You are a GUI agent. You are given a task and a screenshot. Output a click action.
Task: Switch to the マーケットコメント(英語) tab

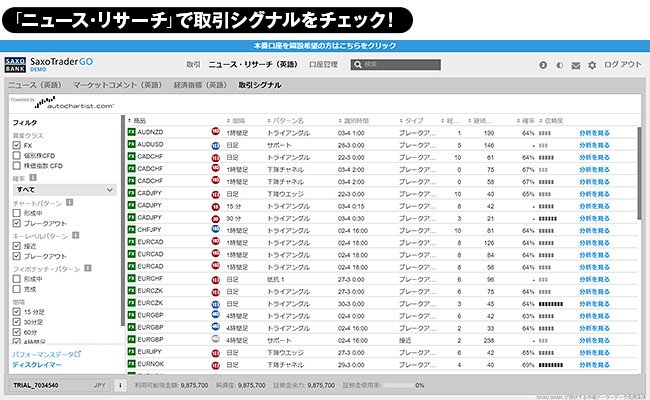pos(117,85)
